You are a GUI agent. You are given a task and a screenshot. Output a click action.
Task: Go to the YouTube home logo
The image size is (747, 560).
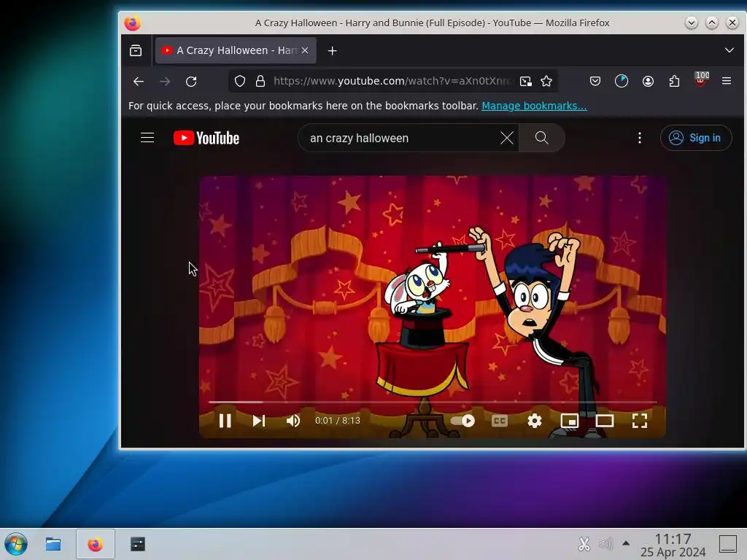(206, 138)
